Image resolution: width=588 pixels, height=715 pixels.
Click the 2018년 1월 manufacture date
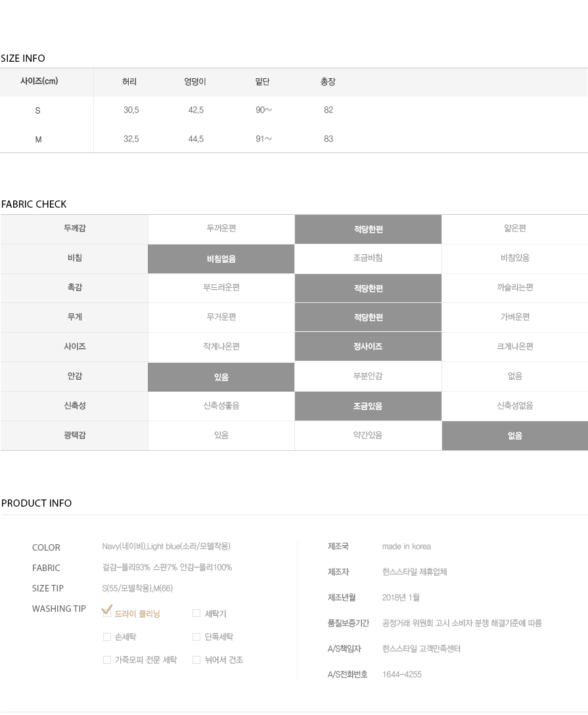tap(401, 597)
